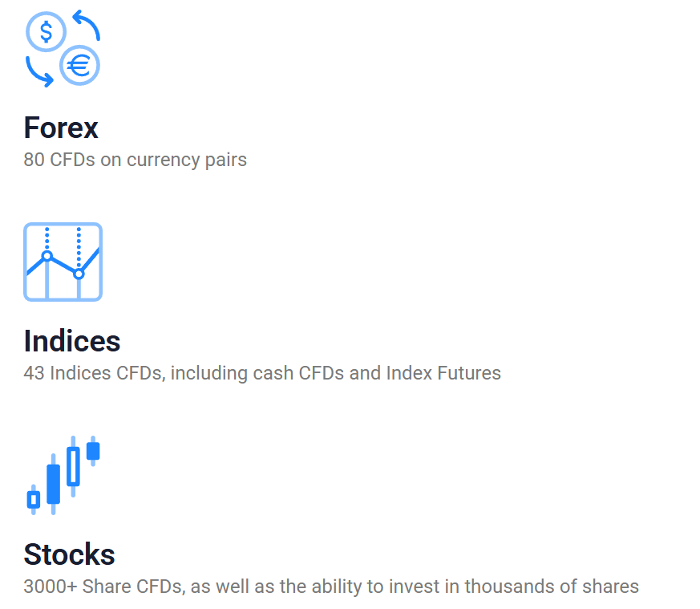
Task: Select the left data point on Indices chart
Action: point(47,256)
